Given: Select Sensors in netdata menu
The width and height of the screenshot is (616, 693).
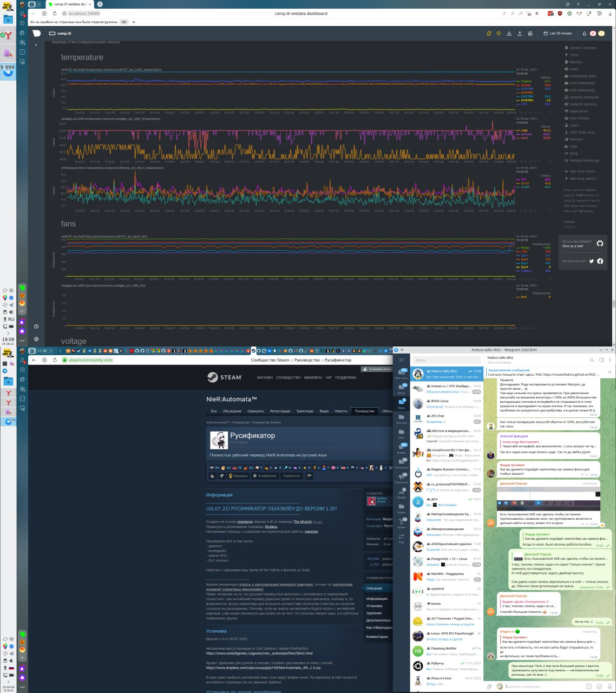Looking at the screenshot, I should click(x=573, y=140).
